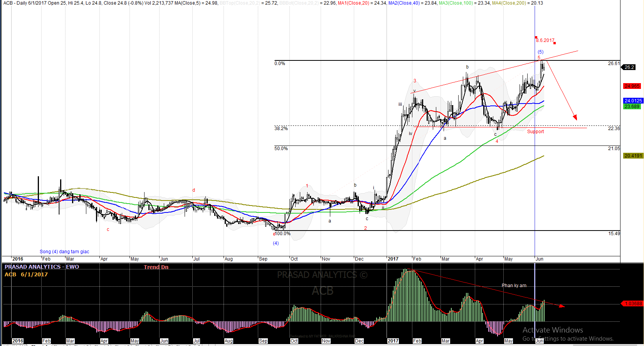Click the "PRASAD ANALYTICS - EWO" pane title
The height and width of the screenshot is (346, 644).
(x=42, y=267)
